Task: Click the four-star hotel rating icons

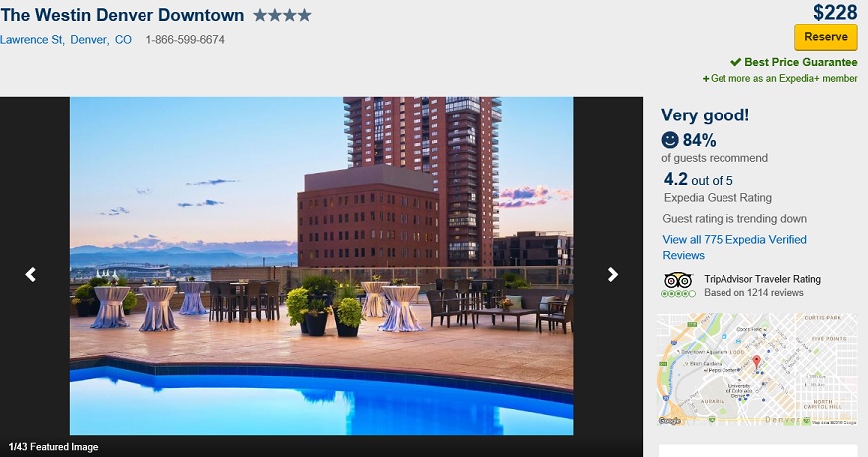Action: click(x=282, y=16)
